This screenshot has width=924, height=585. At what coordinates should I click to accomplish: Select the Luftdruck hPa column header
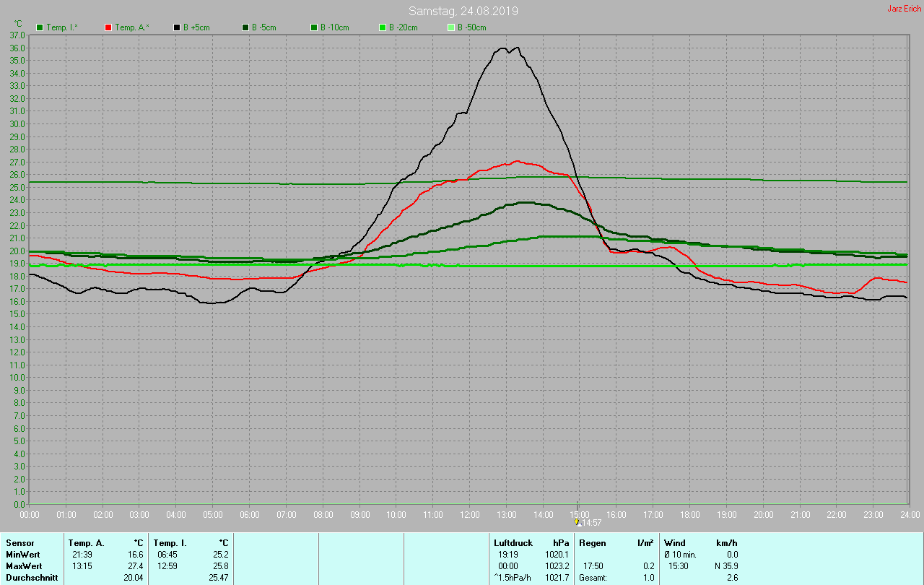point(531,542)
